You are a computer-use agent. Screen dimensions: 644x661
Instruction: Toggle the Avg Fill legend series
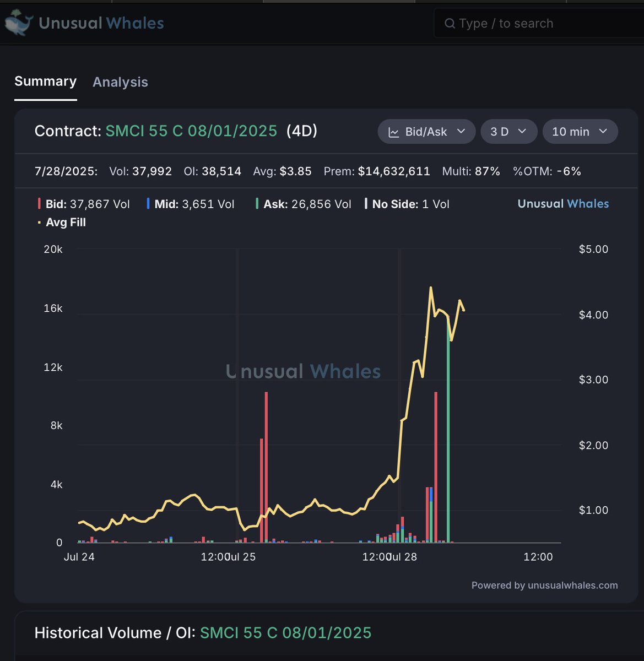[61, 223]
